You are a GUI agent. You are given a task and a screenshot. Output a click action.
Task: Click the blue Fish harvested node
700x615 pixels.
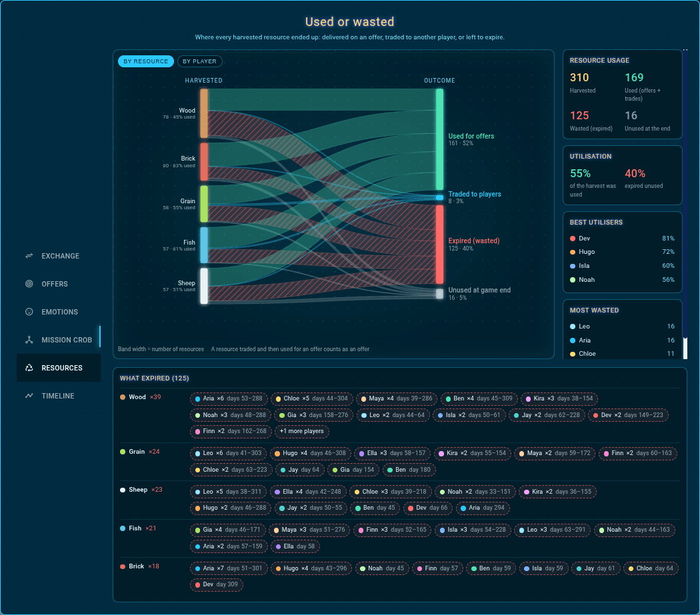point(203,245)
